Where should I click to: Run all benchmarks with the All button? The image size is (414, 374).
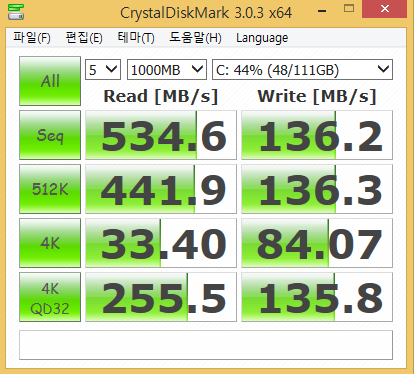click(50, 81)
